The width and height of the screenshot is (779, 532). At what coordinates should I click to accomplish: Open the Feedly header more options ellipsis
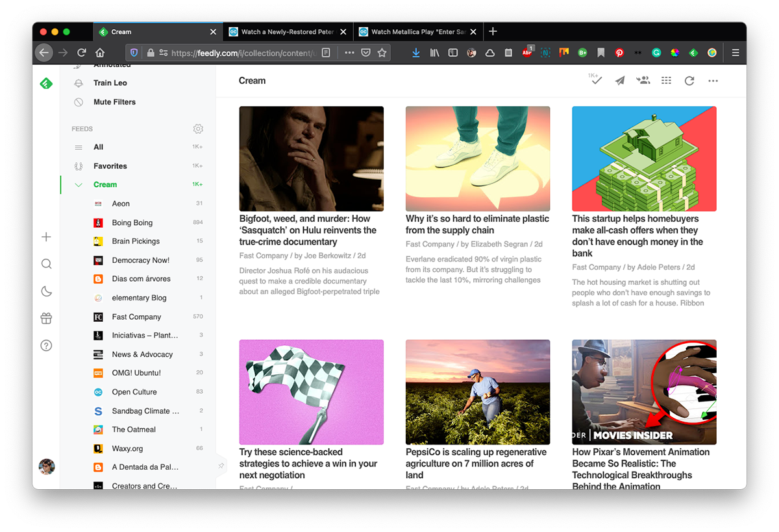pyautogui.click(x=713, y=81)
